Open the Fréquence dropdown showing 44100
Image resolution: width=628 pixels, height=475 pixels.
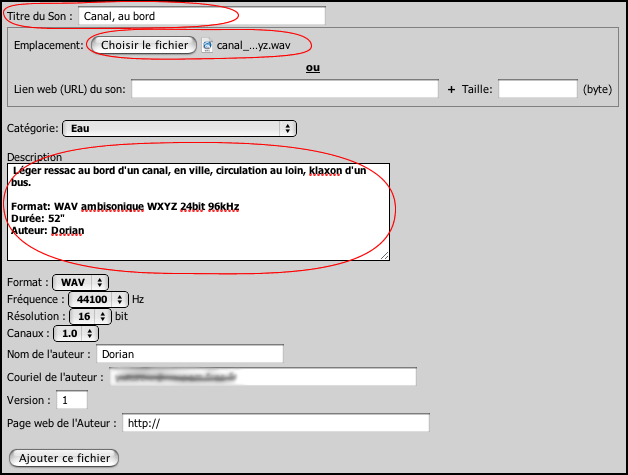pos(97,299)
